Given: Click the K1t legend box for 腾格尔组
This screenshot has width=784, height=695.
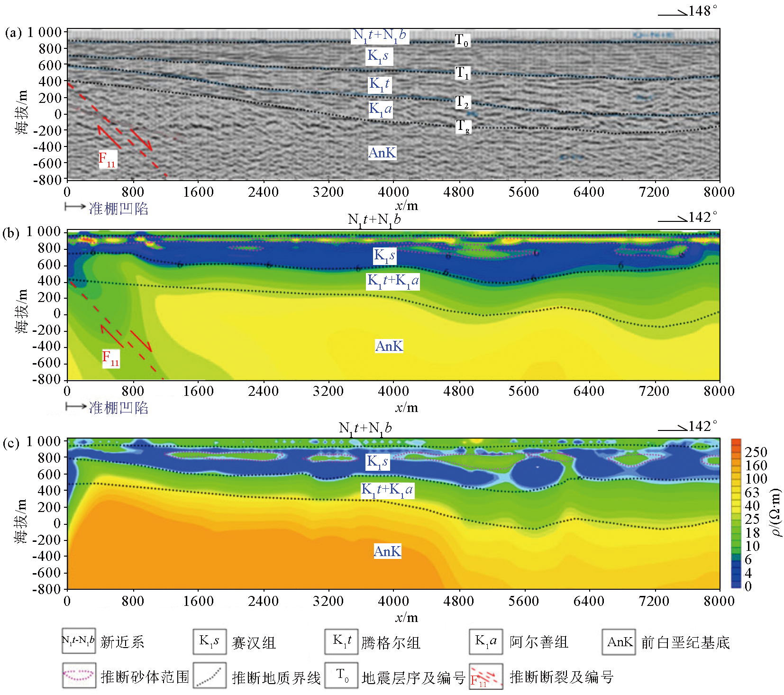Looking at the screenshot, I should (341, 641).
